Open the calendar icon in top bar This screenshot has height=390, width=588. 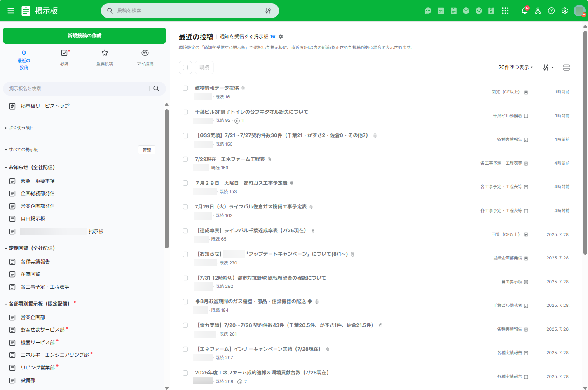[x=440, y=11]
